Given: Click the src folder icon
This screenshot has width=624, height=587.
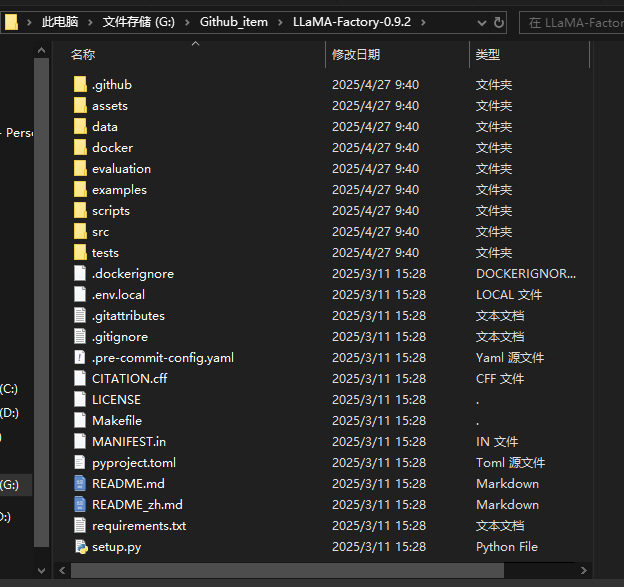Looking at the screenshot, I should coord(80,232).
